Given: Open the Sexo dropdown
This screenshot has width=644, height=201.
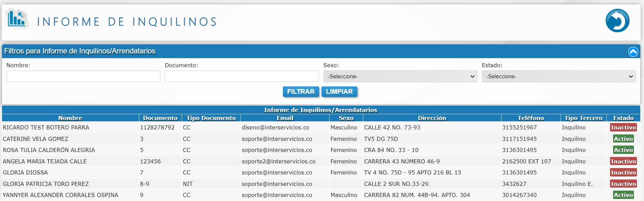Looking at the screenshot, I should coord(400,76).
